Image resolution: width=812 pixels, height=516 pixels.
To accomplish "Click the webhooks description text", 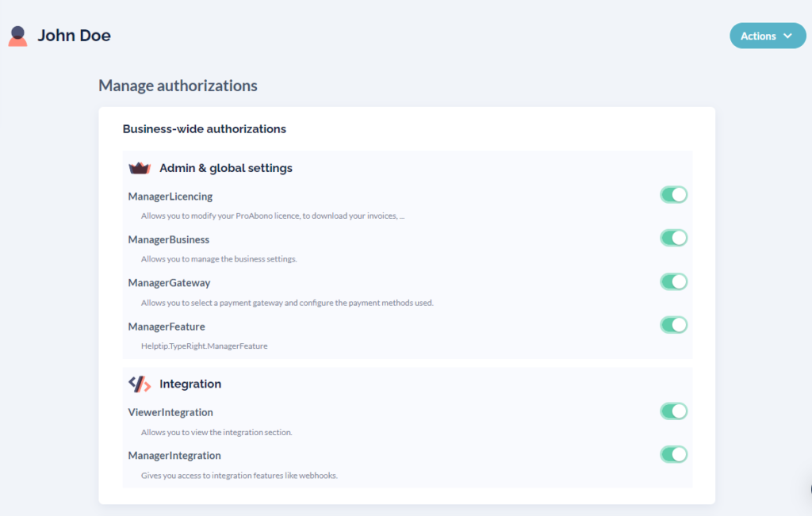I will point(239,475).
